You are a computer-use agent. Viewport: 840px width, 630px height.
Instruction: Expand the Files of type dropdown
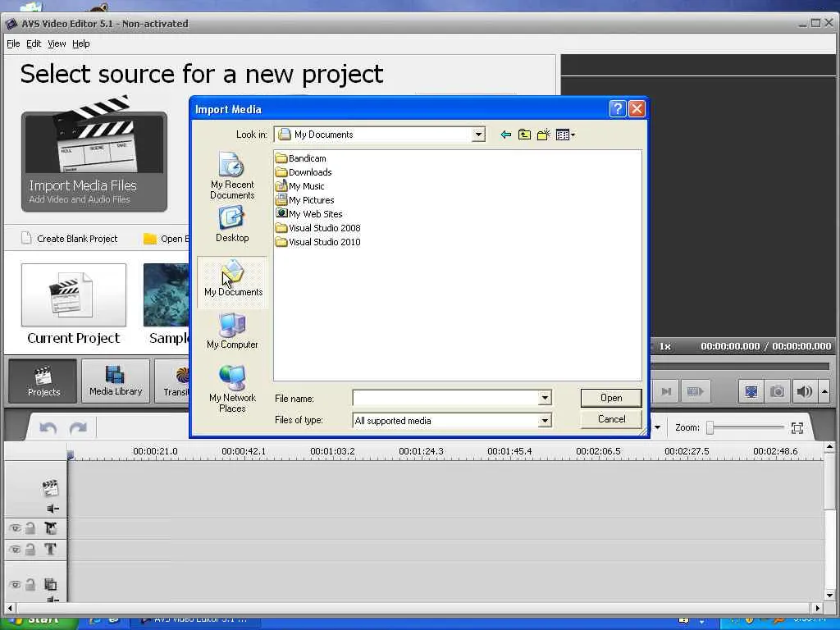click(x=545, y=421)
